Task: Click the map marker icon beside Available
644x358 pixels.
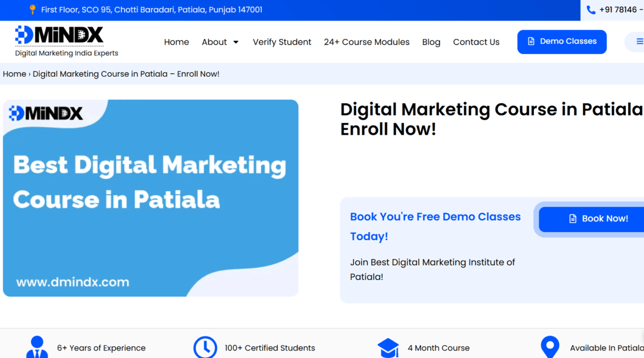Action: [x=550, y=347]
